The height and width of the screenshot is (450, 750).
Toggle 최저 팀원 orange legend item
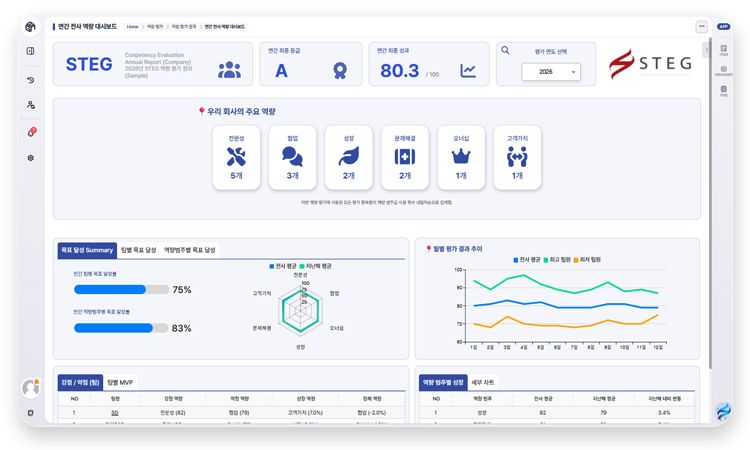pyautogui.click(x=587, y=260)
